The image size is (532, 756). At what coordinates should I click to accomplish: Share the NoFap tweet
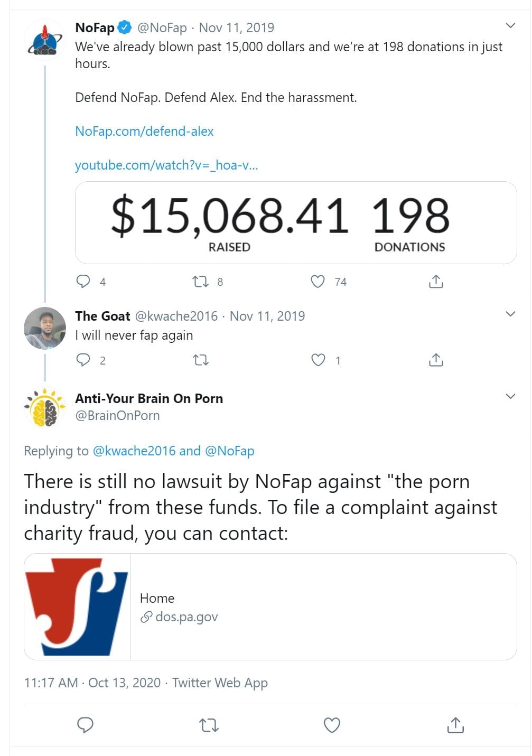[x=436, y=282]
